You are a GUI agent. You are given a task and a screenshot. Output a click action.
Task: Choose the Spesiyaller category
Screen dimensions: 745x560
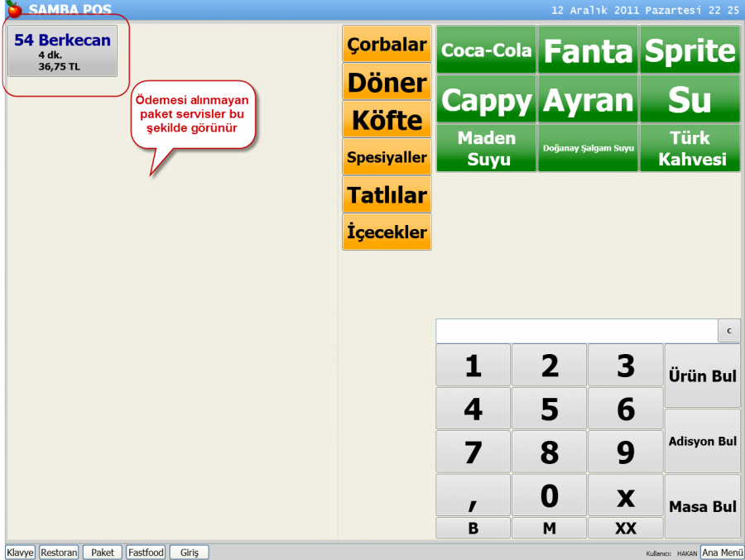387,156
